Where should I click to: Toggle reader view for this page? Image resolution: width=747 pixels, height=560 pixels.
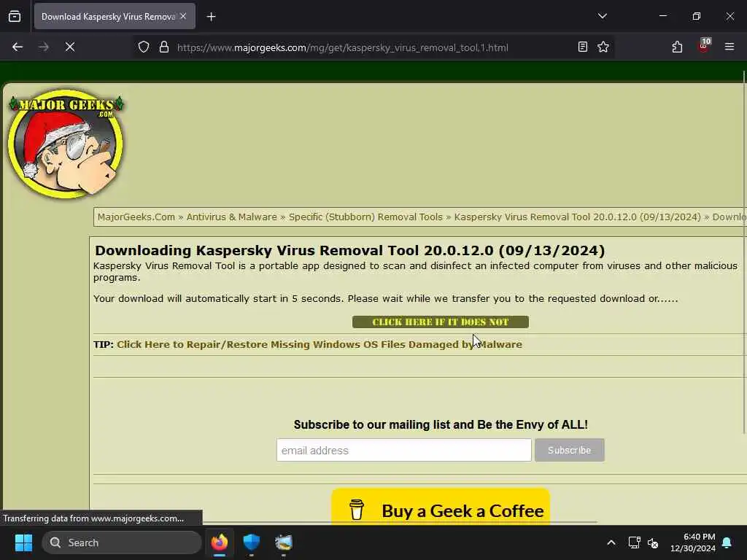582,47
